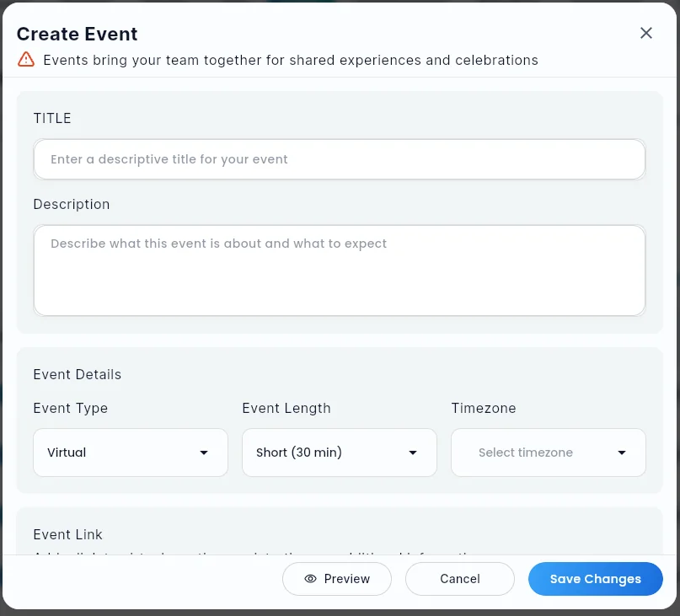
Task: Click the Event Type label
Action: 71,408
